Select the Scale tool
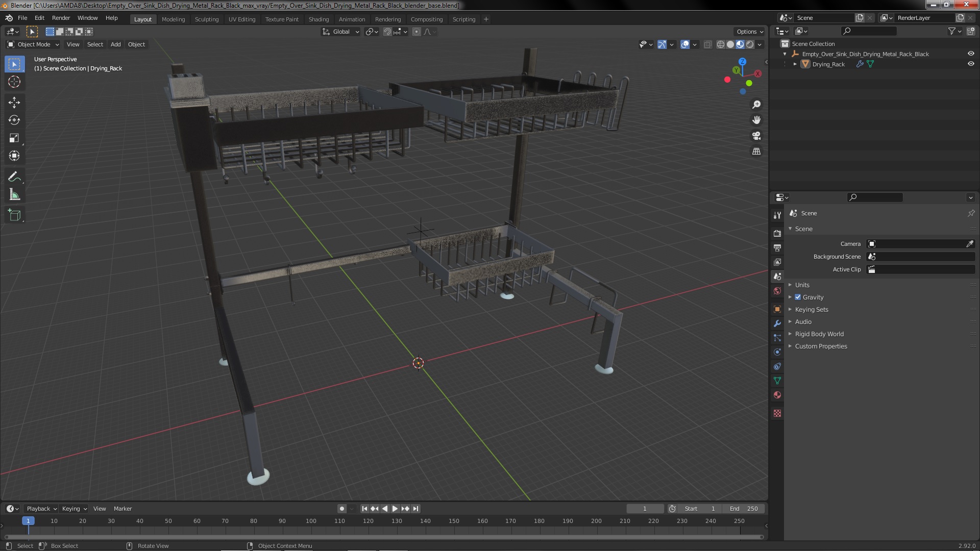The width and height of the screenshot is (980, 551). coord(14,138)
